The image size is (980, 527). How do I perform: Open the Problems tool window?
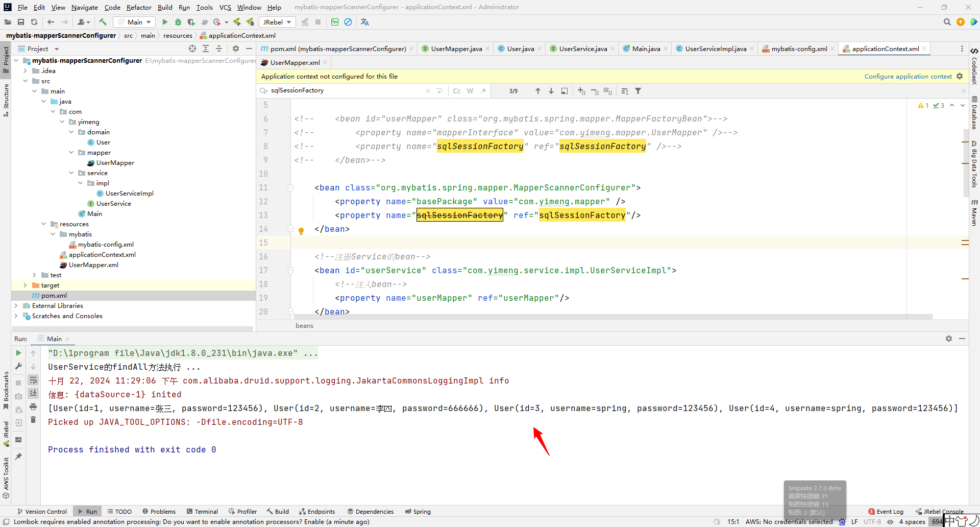click(159, 511)
